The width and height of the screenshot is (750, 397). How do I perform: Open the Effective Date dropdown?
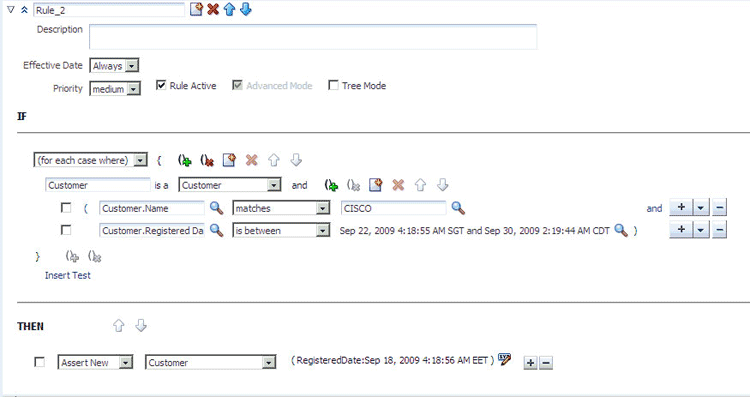pyautogui.click(x=114, y=66)
